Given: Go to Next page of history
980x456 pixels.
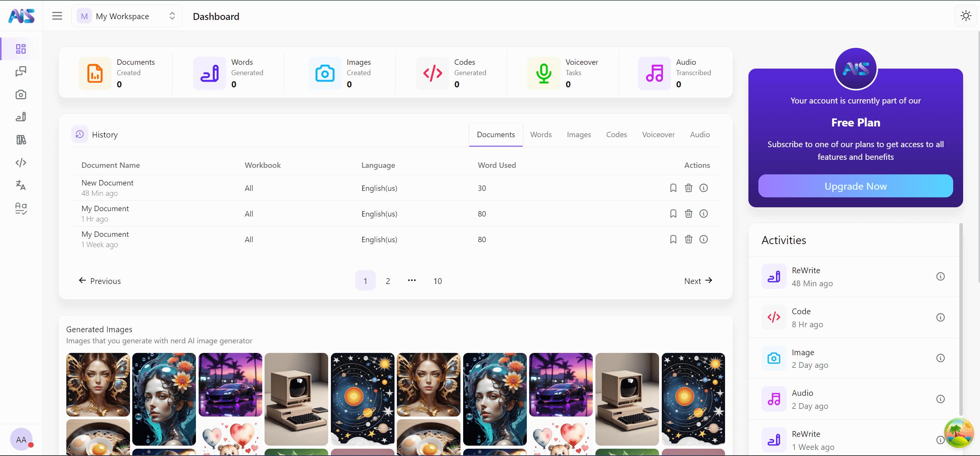Looking at the screenshot, I should coord(698,281).
